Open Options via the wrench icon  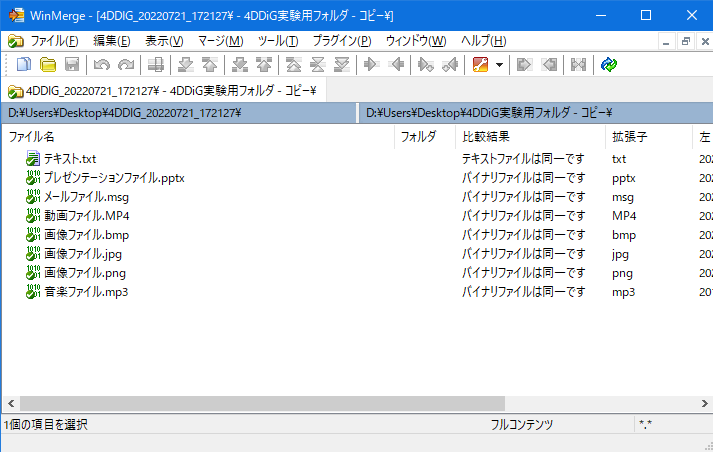point(480,65)
